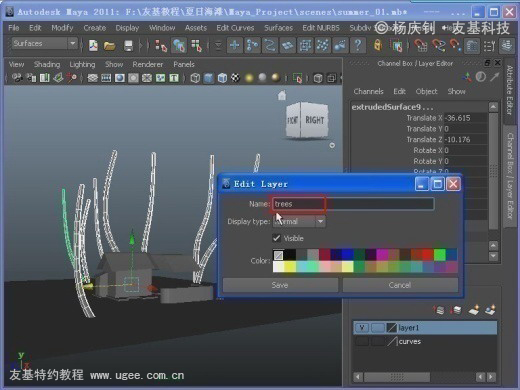Open the Create menu

(x=95, y=28)
